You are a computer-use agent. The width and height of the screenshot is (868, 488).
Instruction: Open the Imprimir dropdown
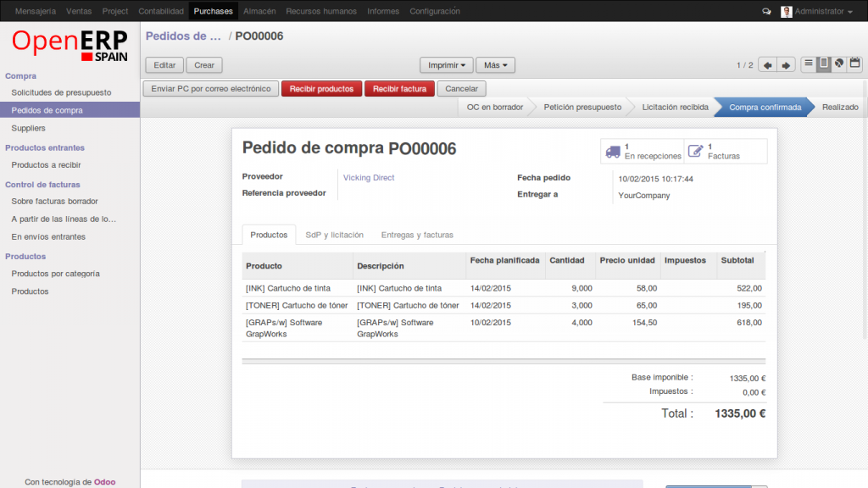pos(446,65)
